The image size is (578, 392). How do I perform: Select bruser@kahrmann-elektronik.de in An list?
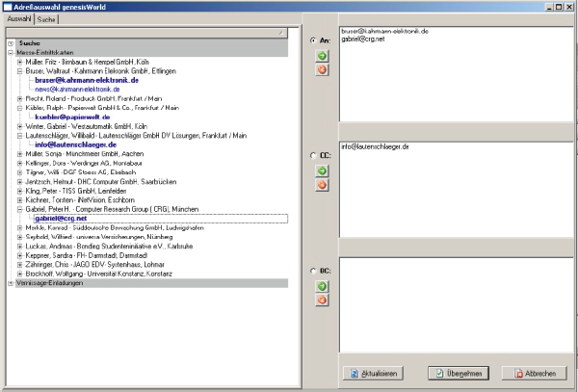click(384, 32)
